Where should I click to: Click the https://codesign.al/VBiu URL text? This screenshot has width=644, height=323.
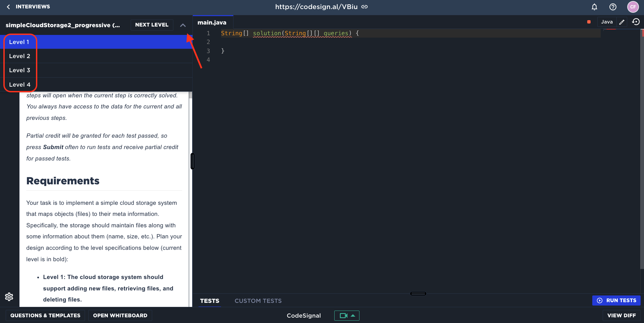tap(316, 7)
